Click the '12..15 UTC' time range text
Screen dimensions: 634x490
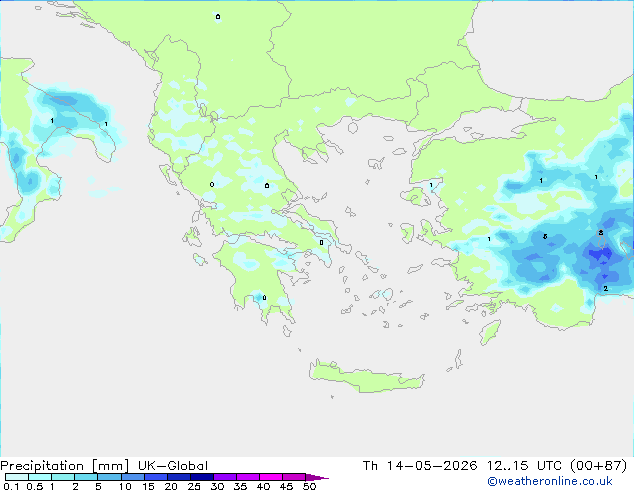point(524,466)
